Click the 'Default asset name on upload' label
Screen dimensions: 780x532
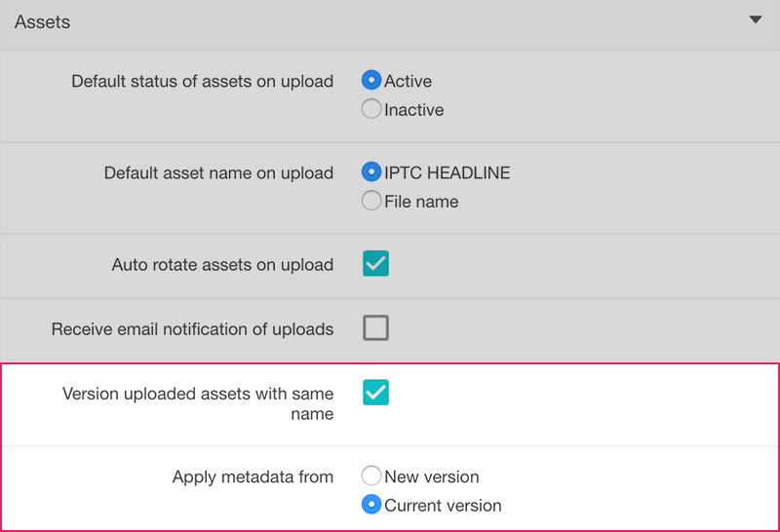[x=218, y=172]
